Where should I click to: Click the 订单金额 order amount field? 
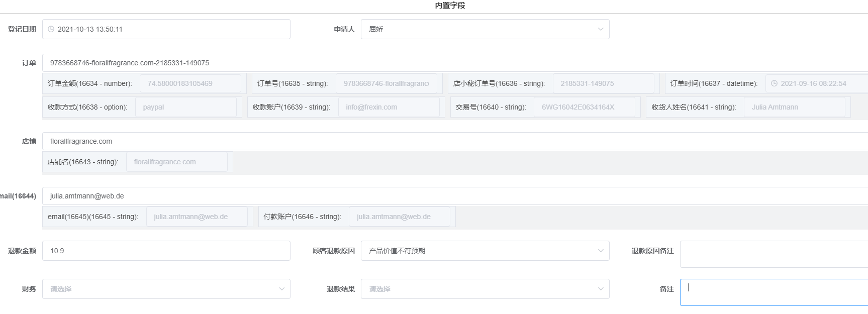point(190,83)
